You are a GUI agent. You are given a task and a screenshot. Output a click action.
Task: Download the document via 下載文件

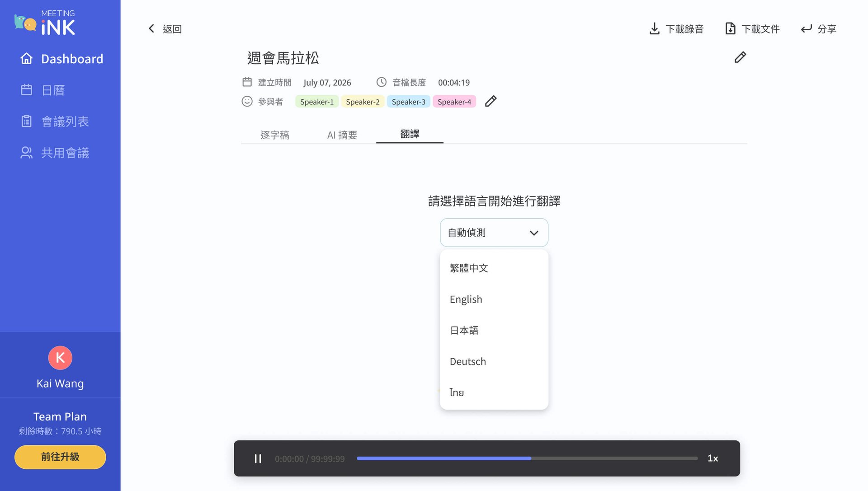point(752,29)
